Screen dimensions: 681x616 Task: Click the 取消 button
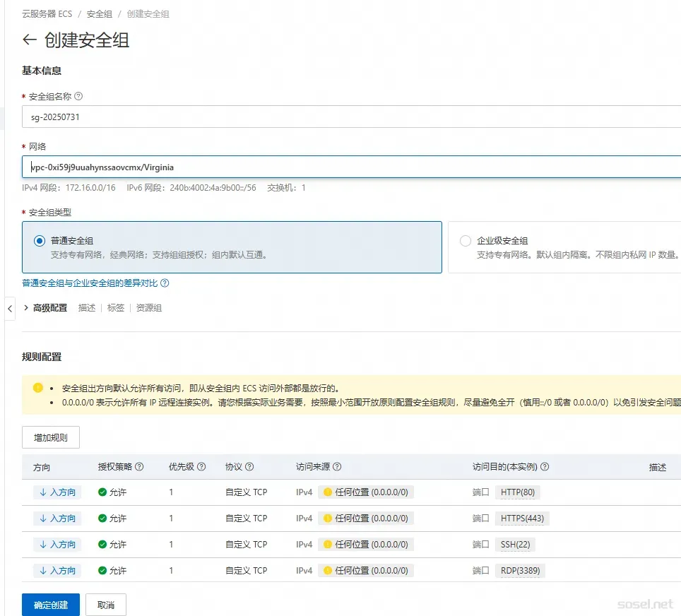pos(106,605)
